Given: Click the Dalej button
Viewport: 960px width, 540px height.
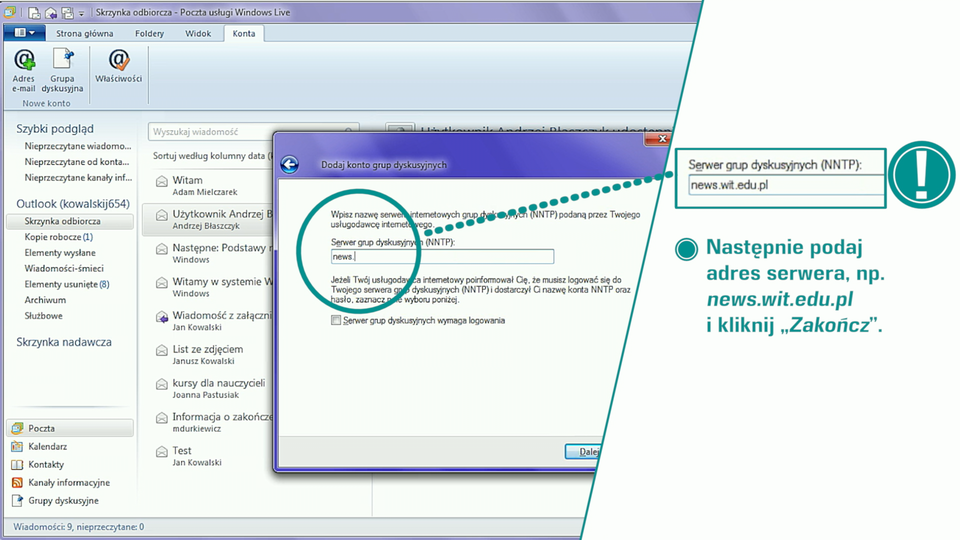Looking at the screenshot, I should (x=582, y=451).
